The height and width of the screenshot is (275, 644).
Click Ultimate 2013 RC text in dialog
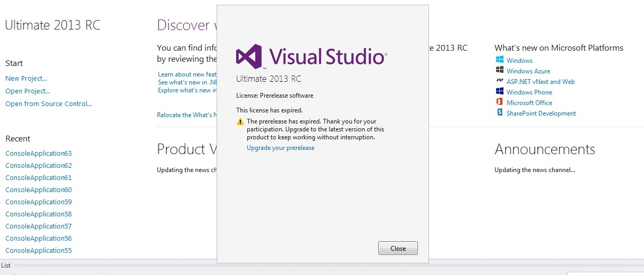click(268, 79)
